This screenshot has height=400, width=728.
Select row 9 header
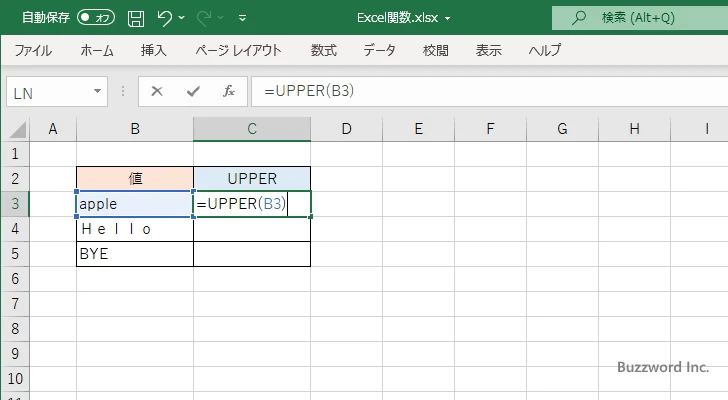[15, 354]
